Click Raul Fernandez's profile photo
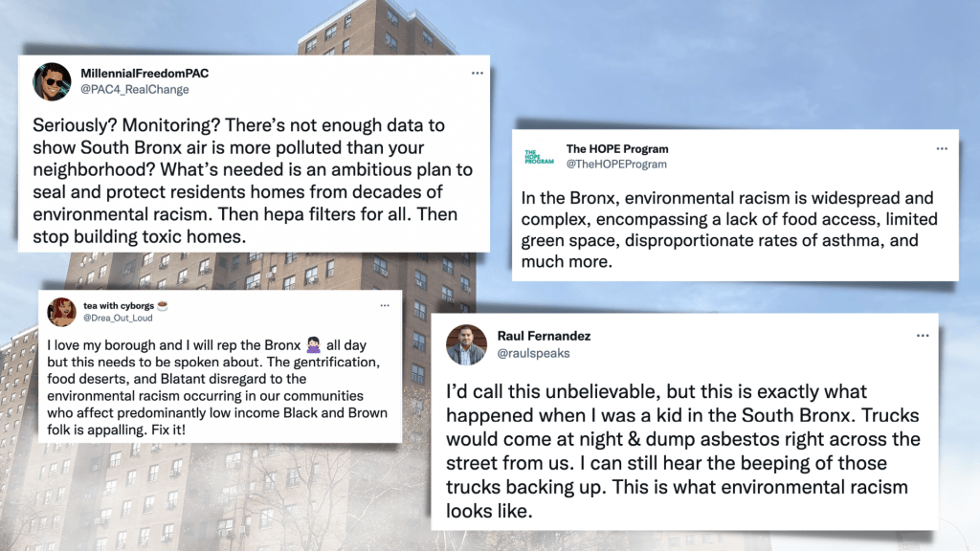The height and width of the screenshot is (551, 980). [x=466, y=345]
